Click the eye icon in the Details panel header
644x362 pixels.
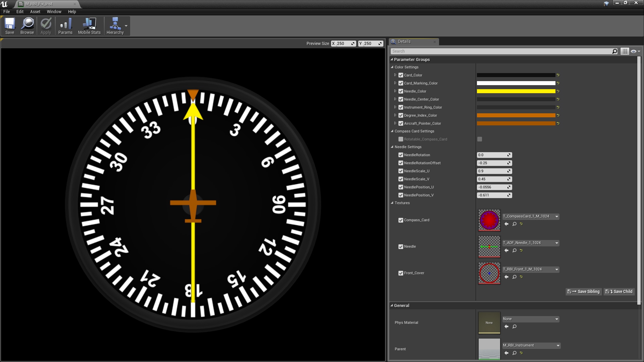point(633,51)
